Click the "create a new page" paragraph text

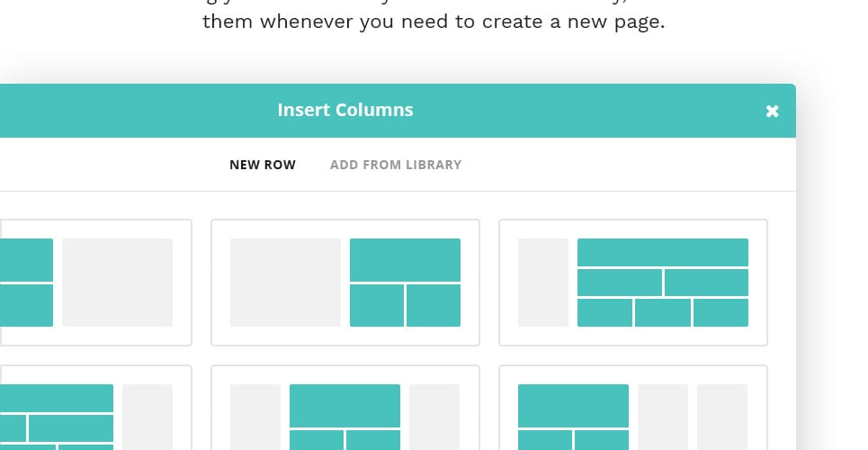[x=433, y=22]
